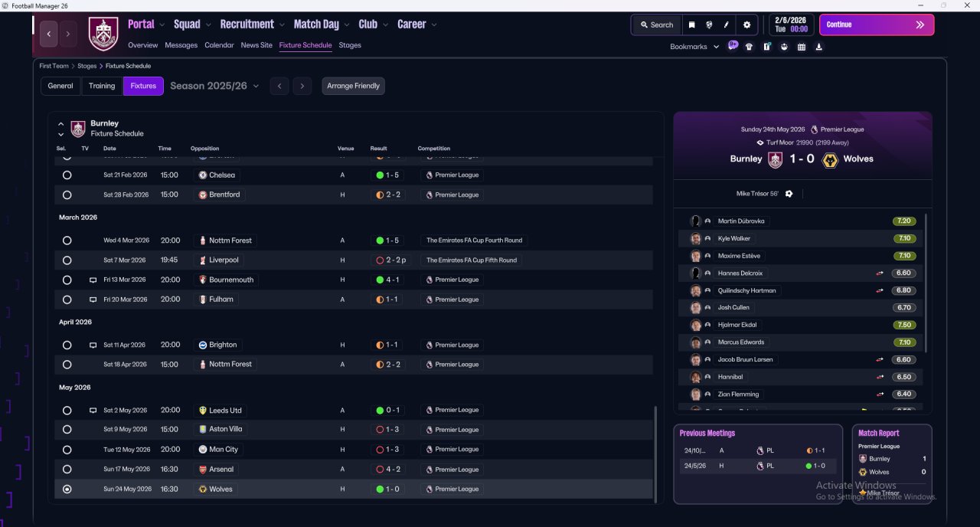
Task: Select the Man City fixture radio button
Action: 67,450
